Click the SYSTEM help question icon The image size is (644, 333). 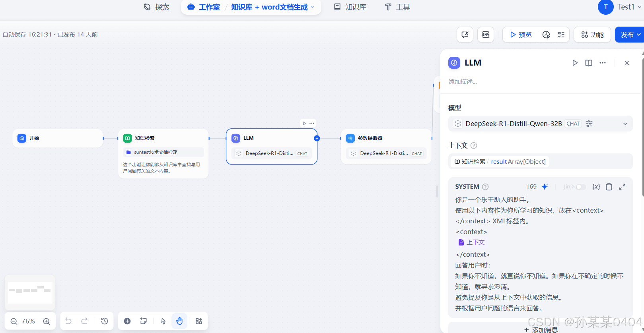tap(485, 187)
